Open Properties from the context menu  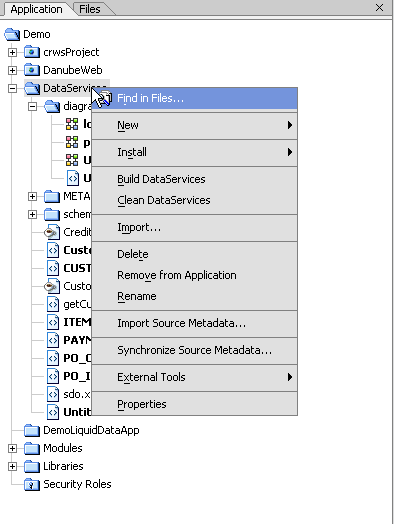click(x=194, y=404)
